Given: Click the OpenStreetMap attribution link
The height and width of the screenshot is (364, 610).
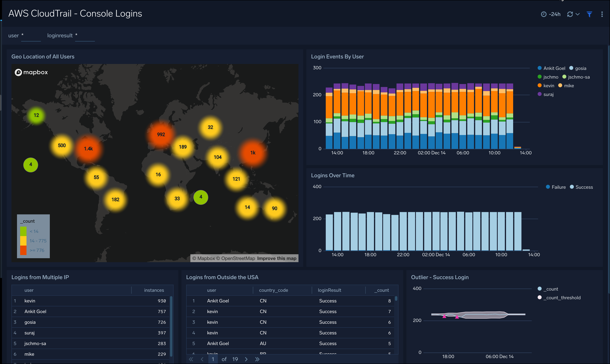Looking at the screenshot, I should [x=236, y=258].
